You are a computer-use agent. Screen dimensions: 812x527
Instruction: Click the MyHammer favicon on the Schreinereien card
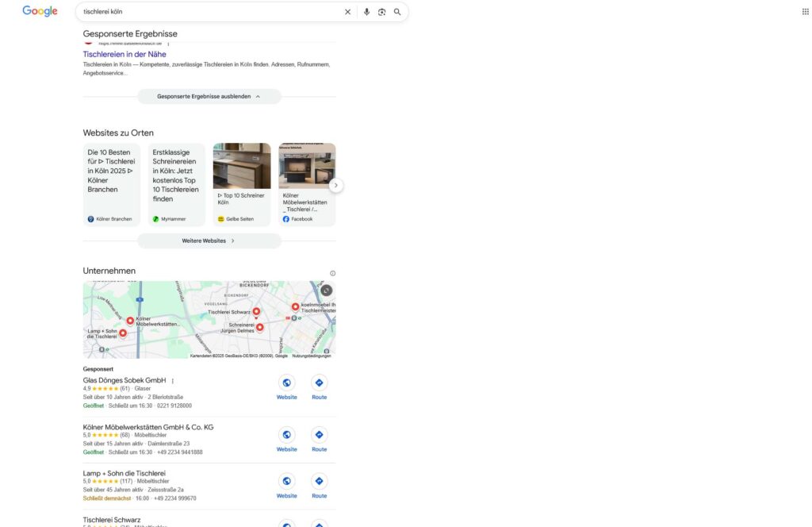pyautogui.click(x=155, y=218)
